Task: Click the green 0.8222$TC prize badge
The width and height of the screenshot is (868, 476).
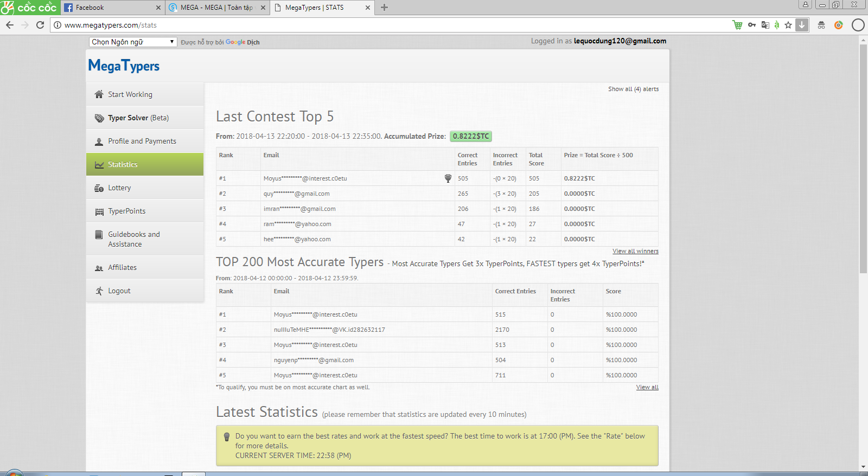Action: pos(471,136)
